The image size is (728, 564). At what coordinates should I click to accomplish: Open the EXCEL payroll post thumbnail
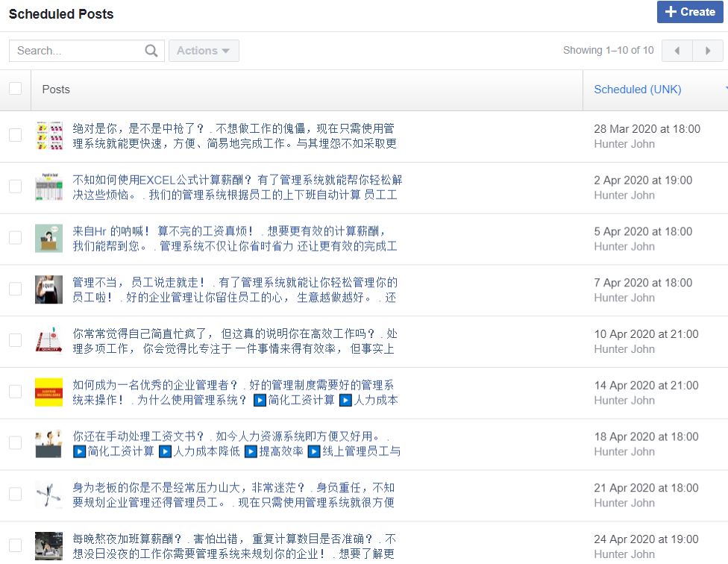click(48, 187)
